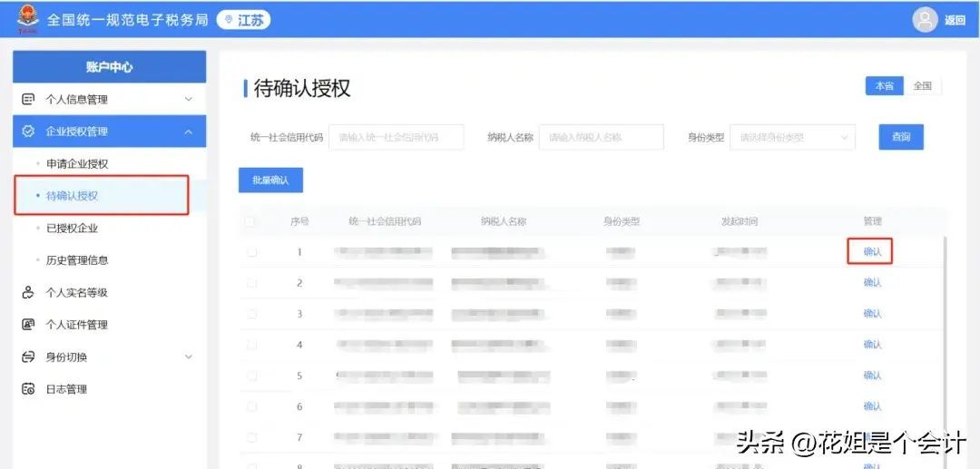Open the 身份类型 dropdown
The width and height of the screenshot is (980, 469).
pos(792,137)
